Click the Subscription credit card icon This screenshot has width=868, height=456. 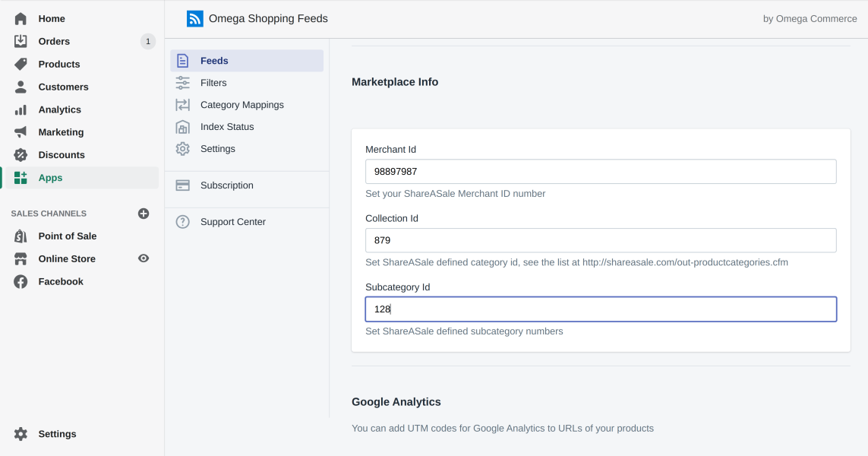coord(183,185)
